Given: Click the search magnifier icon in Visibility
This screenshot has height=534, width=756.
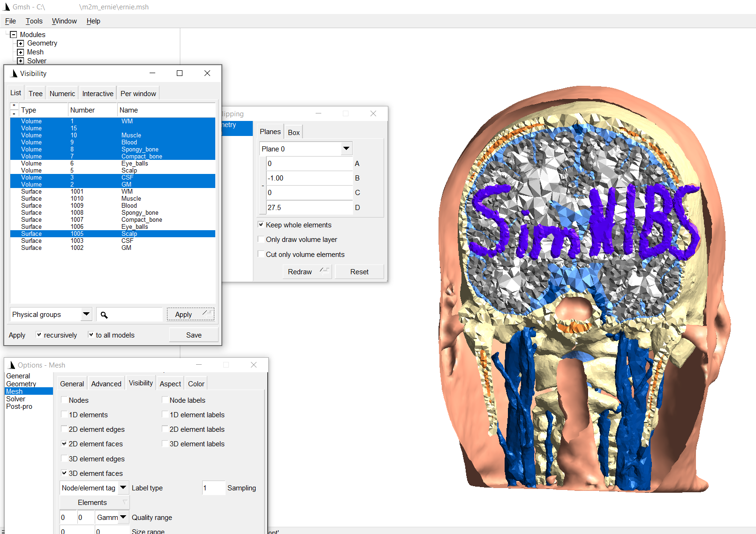Looking at the screenshot, I should pyautogui.click(x=104, y=315).
